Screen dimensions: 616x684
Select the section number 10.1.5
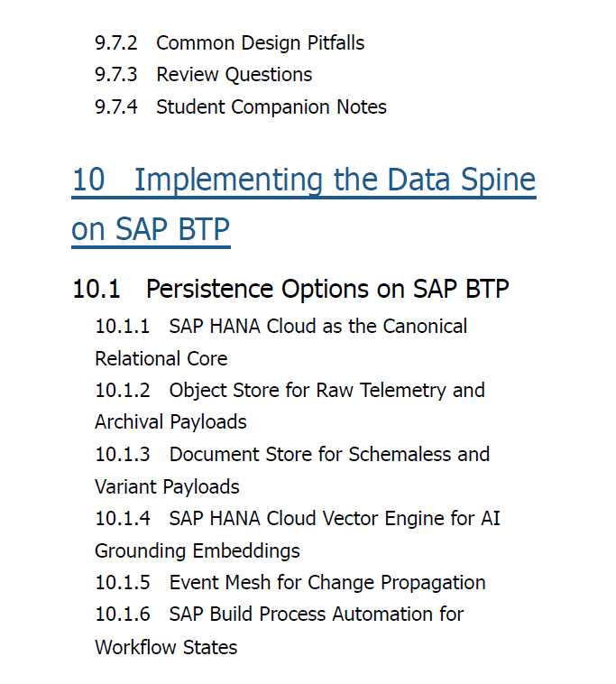[123, 583]
